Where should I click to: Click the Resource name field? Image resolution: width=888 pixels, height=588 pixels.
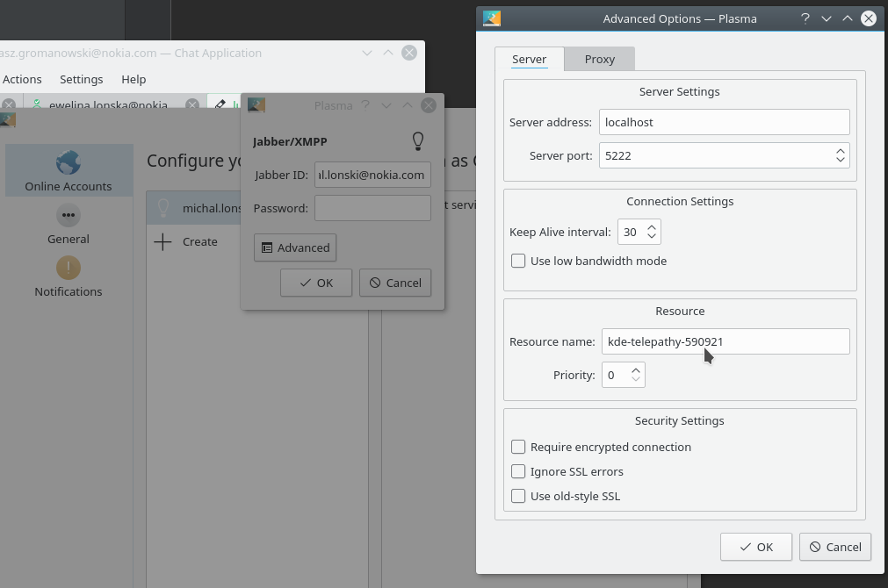726,341
